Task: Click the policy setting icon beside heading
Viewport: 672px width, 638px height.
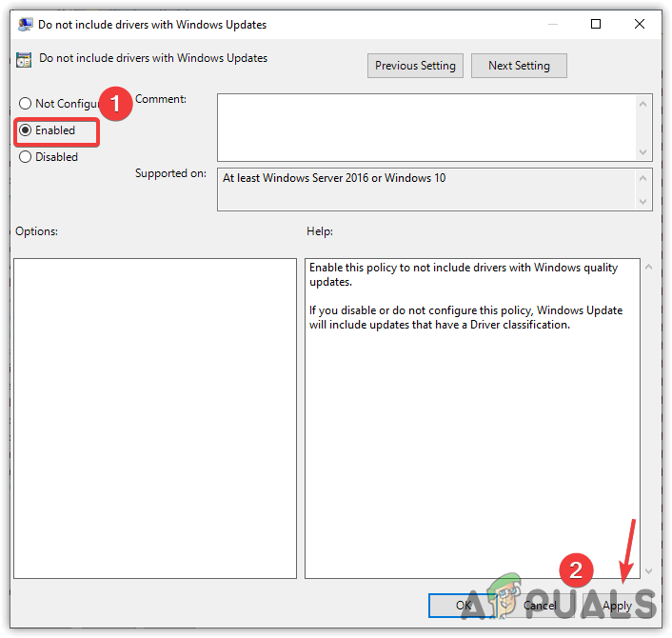Action: [x=24, y=60]
